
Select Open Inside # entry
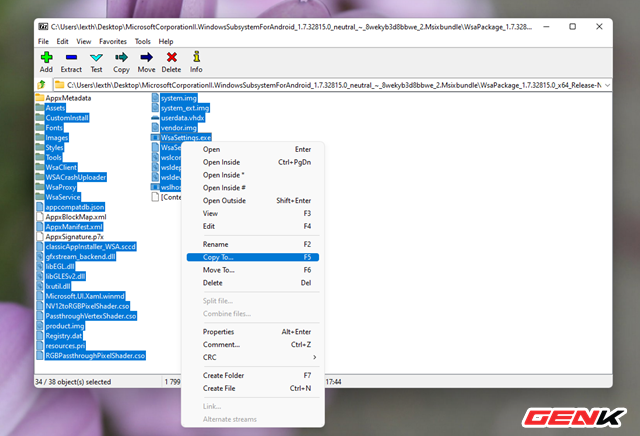pyautogui.click(x=253, y=188)
